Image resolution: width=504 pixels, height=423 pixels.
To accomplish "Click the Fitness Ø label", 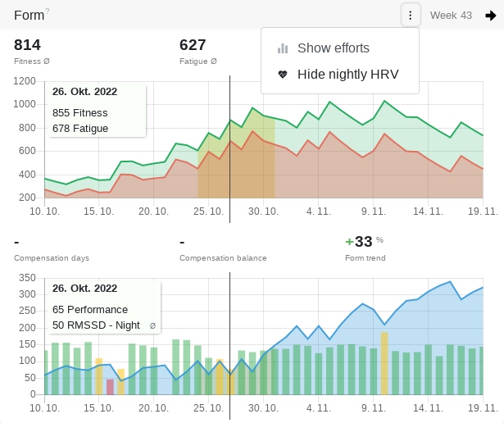I will click(32, 61).
